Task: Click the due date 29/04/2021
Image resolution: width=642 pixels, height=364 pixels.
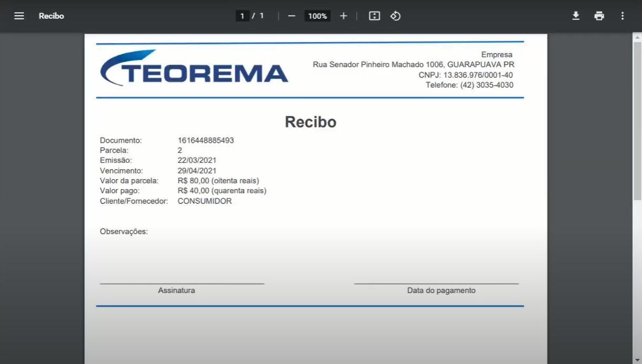Action: click(197, 171)
